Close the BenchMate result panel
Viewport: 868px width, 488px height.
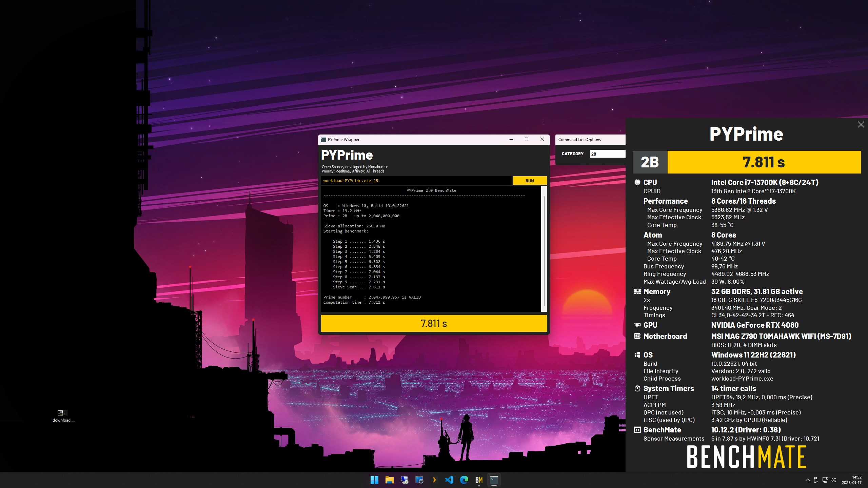[861, 125]
